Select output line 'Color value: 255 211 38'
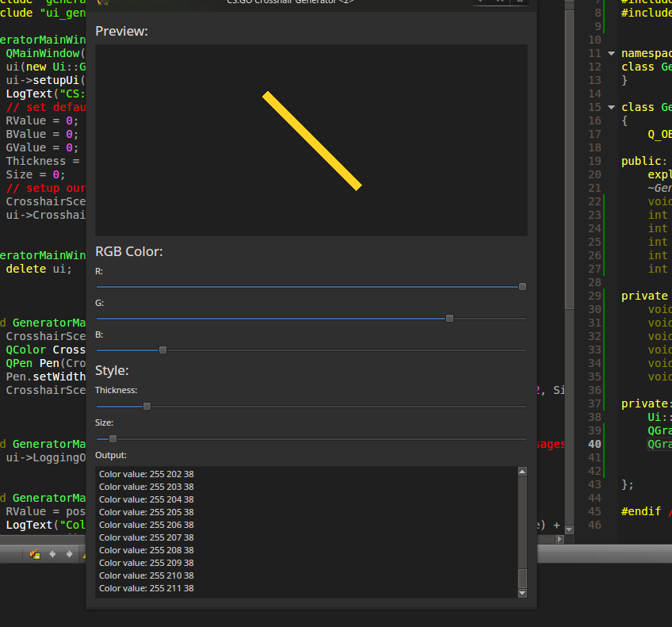Viewport: 672px width, 627px height. tap(146, 588)
